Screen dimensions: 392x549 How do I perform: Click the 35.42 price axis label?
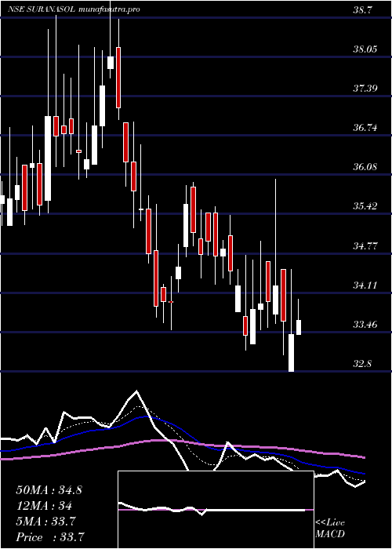coord(365,205)
